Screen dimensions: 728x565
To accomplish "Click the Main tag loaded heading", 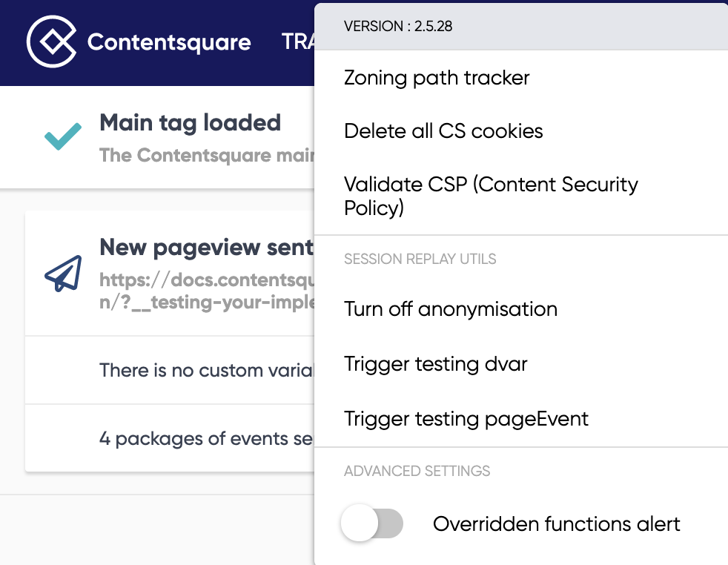I will [x=190, y=123].
